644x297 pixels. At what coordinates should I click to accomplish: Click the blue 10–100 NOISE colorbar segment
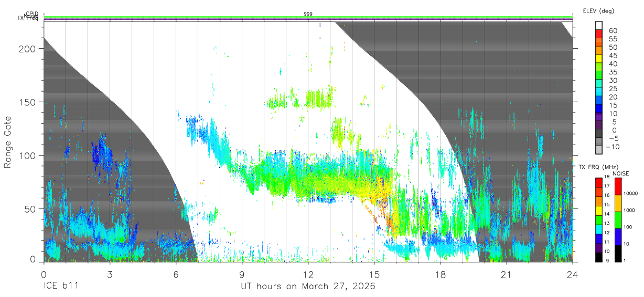[618, 237]
